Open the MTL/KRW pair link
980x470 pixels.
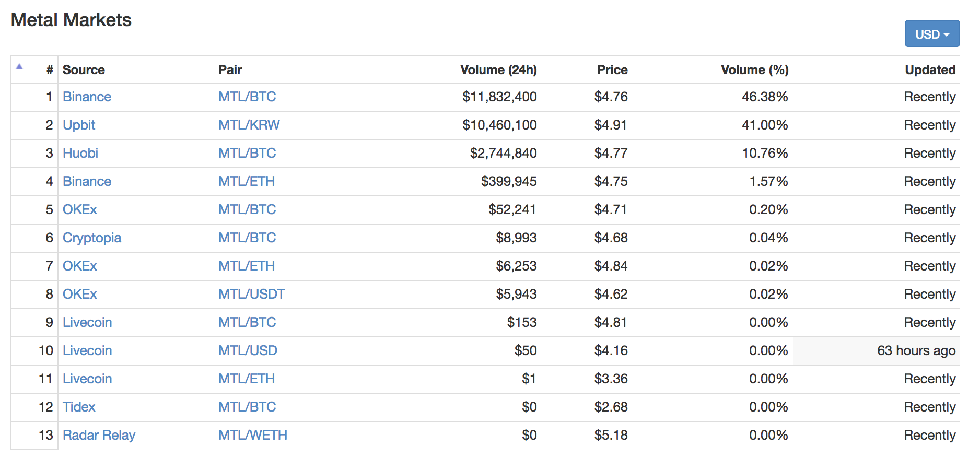(249, 125)
